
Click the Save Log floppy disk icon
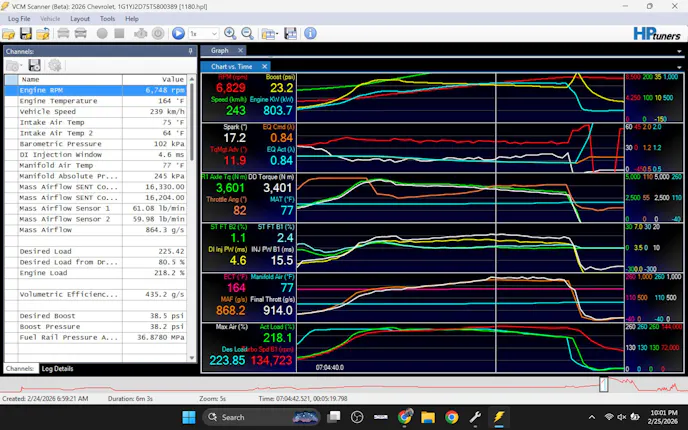pyautogui.click(x=27, y=33)
